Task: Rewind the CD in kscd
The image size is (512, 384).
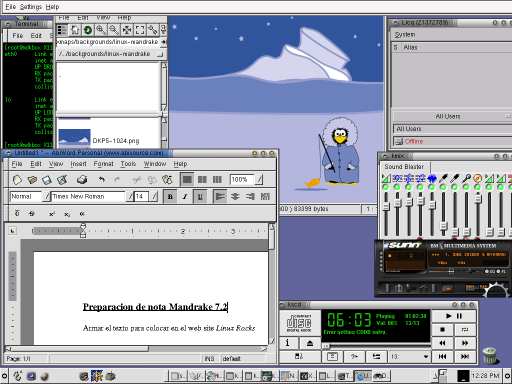Action: [x=442, y=343]
